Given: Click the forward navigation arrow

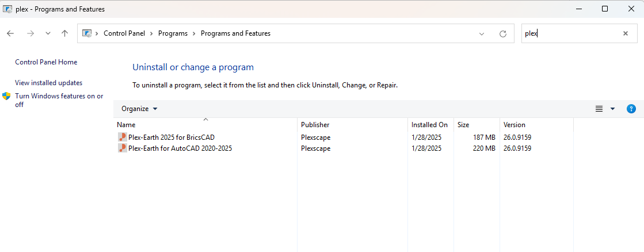Looking at the screenshot, I should coord(31,33).
